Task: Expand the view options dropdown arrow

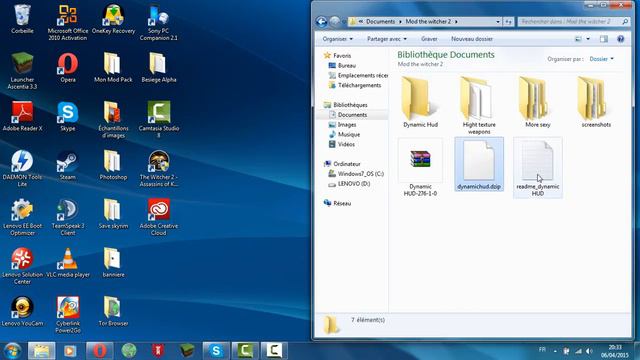Action: (x=588, y=39)
